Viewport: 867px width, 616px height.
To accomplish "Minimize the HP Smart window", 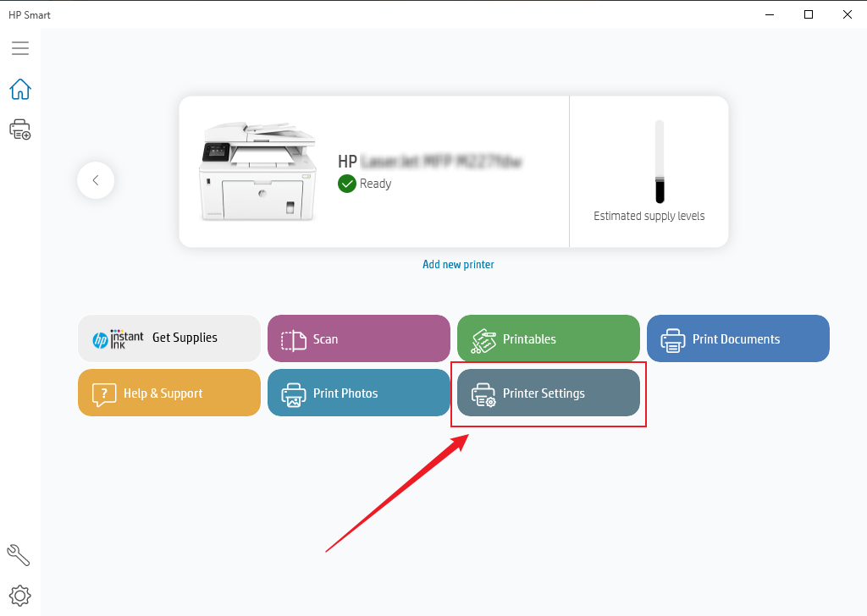I will [770, 15].
